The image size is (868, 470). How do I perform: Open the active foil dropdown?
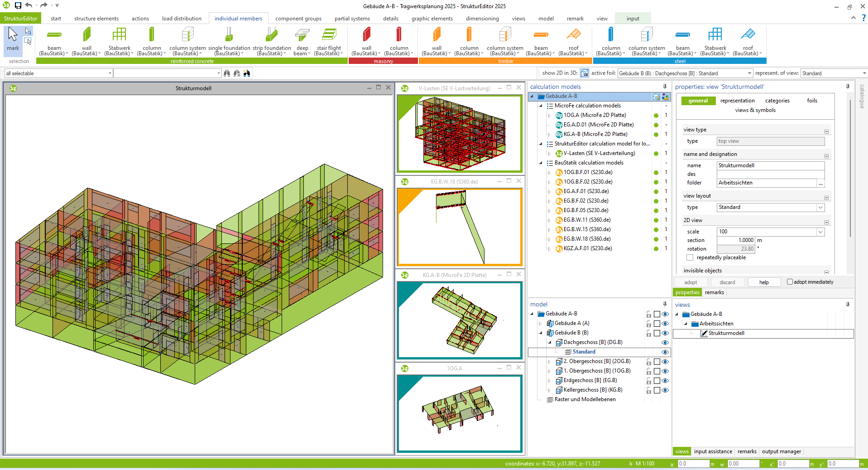click(749, 73)
